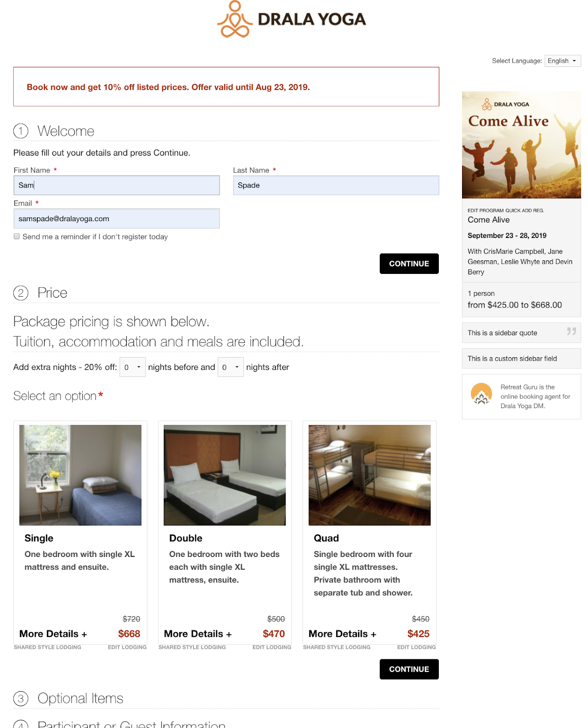Viewport: 588px width, 728px height.
Task: Click step 3 Optional Items circle number
Action: (21, 698)
